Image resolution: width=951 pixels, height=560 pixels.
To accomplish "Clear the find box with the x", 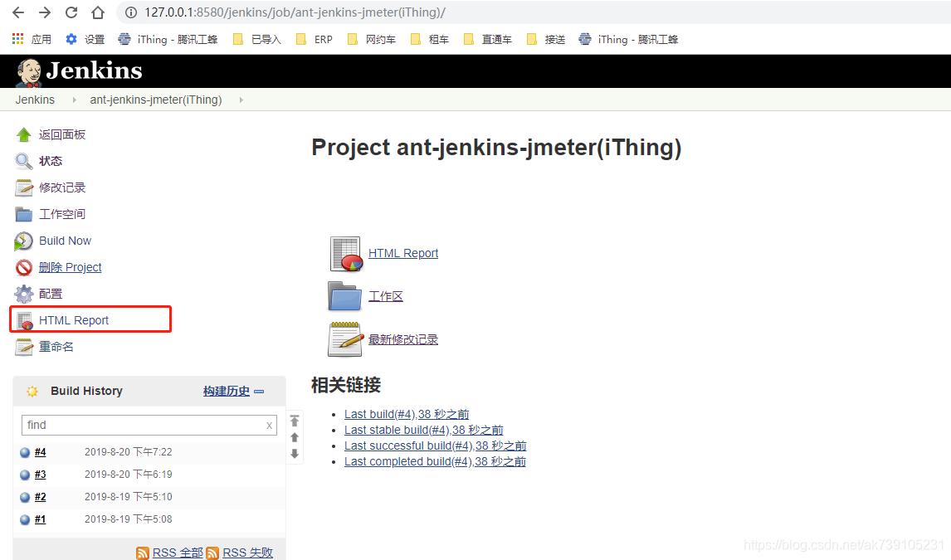I will click(270, 426).
